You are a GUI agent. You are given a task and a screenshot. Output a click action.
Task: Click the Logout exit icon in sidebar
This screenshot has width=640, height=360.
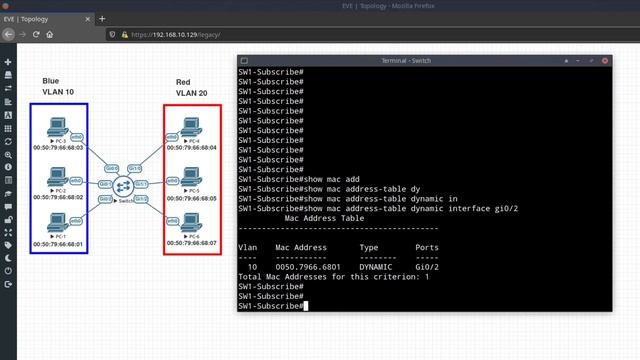tap(8, 284)
